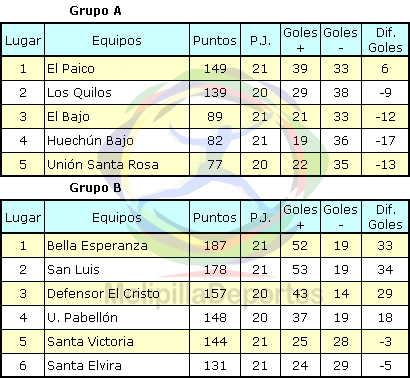Click the El Bajo team row
This screenshot has width=410, height=378.
click(x=205, y=116)
